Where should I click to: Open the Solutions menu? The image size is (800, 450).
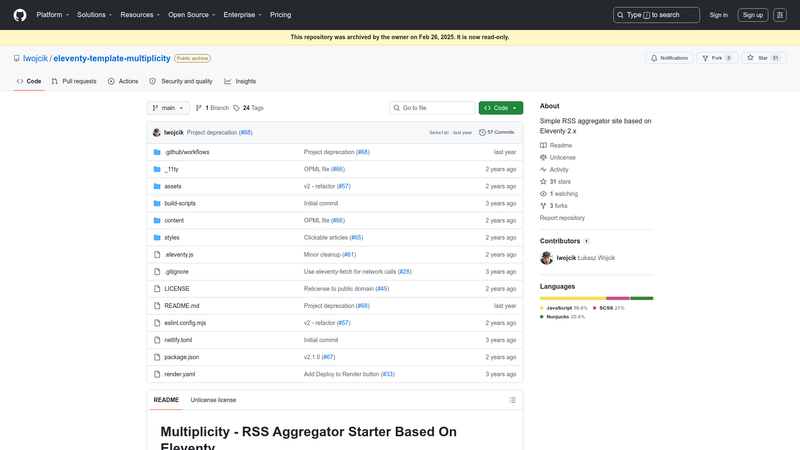94,15
